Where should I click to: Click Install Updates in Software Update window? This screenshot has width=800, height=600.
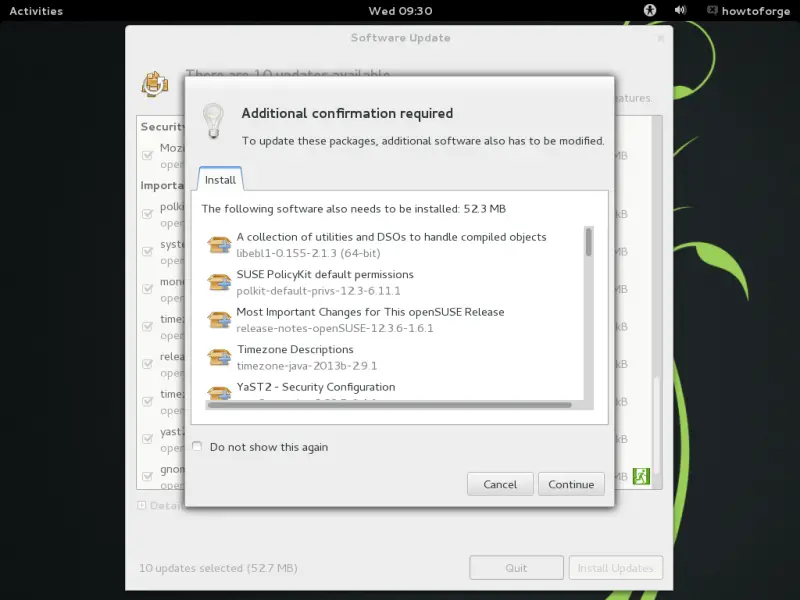point(616,568)
